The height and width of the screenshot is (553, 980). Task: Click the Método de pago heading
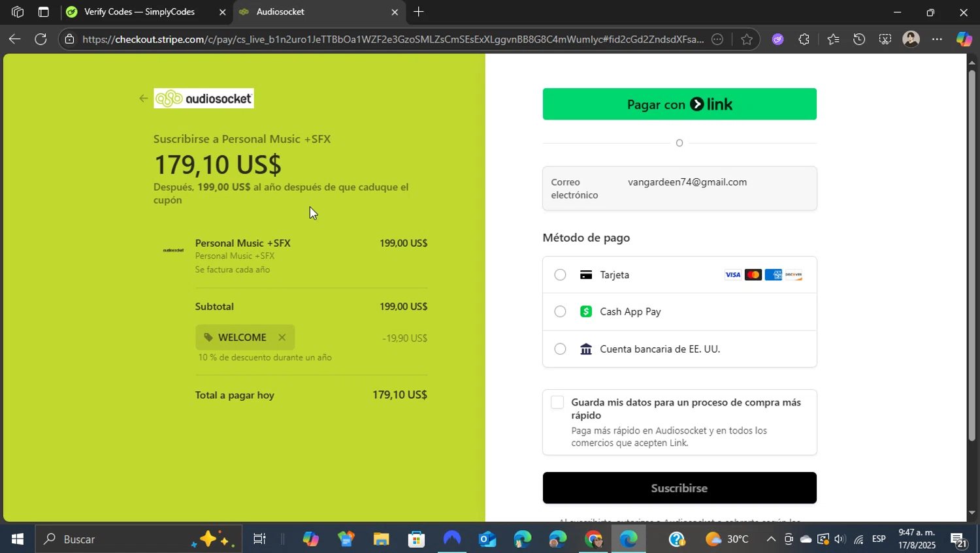[x=586, y=238]
